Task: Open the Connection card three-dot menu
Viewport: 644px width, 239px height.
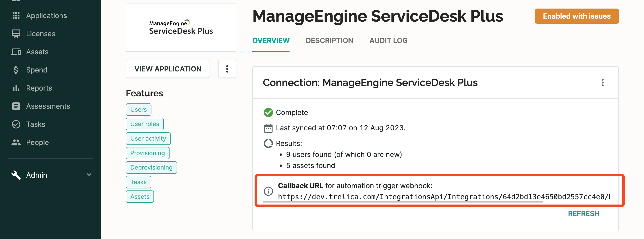Action: pos(602,83)
